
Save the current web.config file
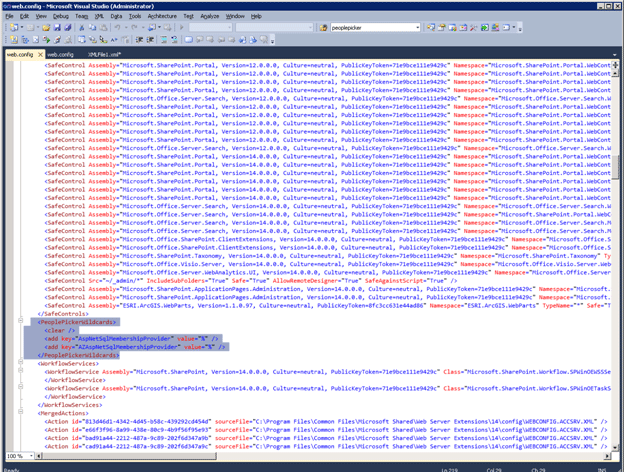[57, 27]
